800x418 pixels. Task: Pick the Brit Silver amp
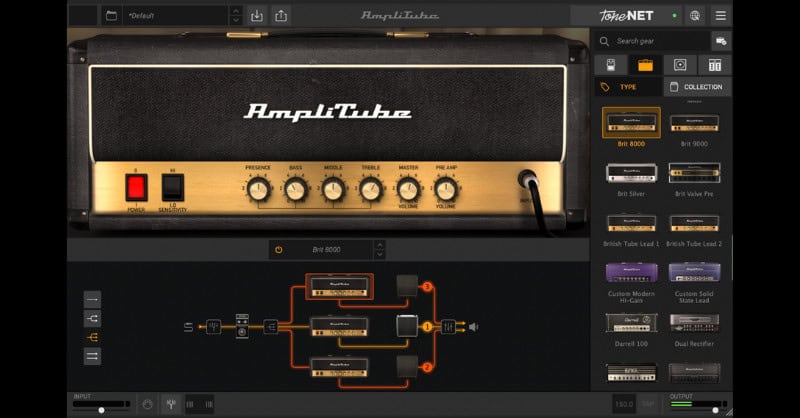click(631, 173)
